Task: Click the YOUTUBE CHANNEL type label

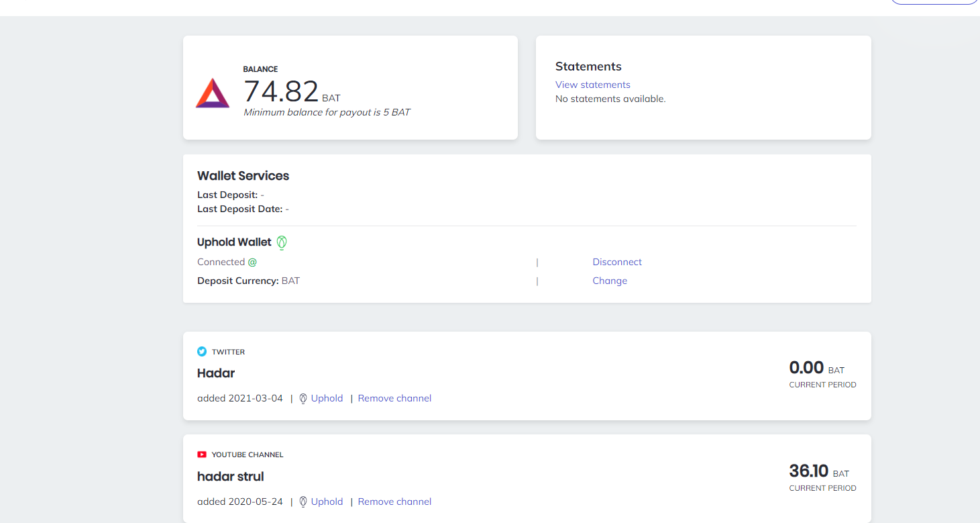Action: [x=248, y=455]
